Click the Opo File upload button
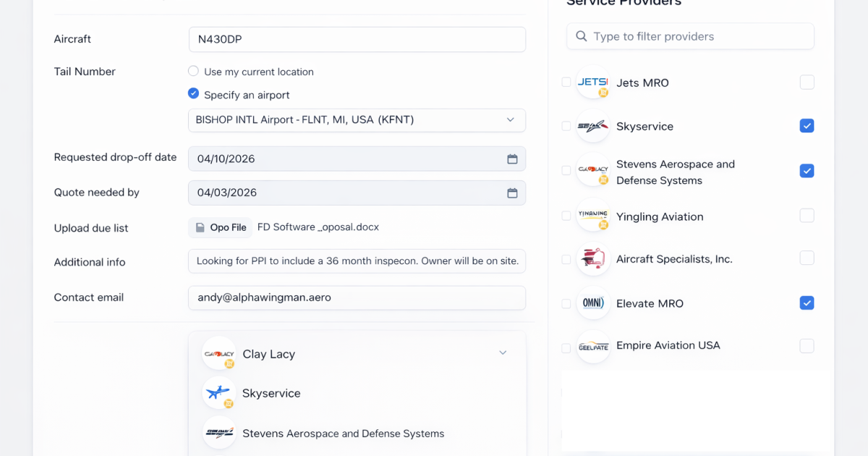This screenshot has height=456, width=868. 220,227
